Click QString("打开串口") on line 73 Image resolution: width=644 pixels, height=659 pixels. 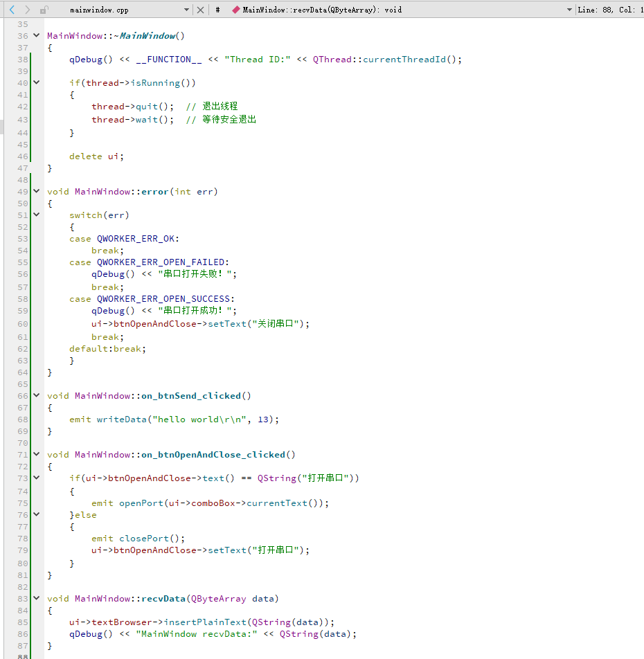305,478
